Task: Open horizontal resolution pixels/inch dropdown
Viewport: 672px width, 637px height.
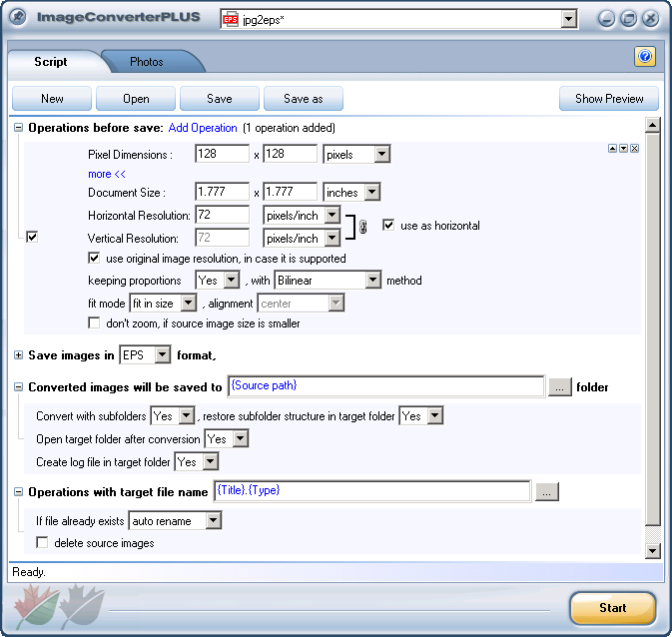Action: click(x=332, y=216)
